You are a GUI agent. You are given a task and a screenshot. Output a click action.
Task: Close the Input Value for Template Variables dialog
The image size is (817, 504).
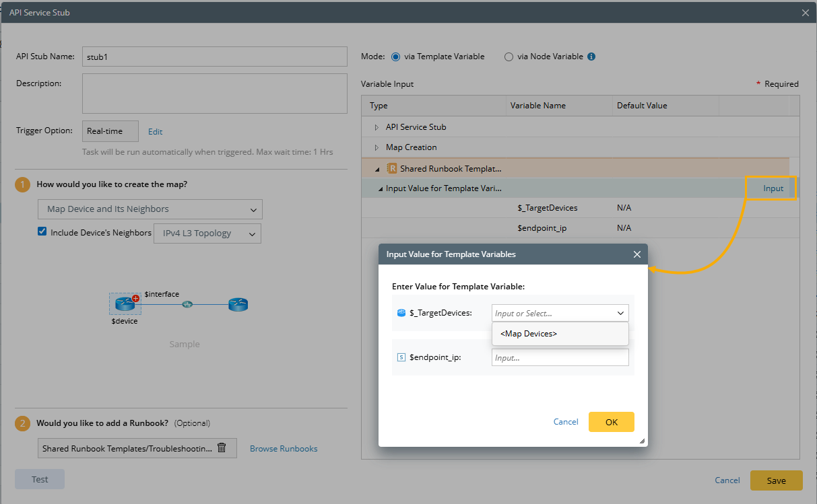(x=637, y=254)
